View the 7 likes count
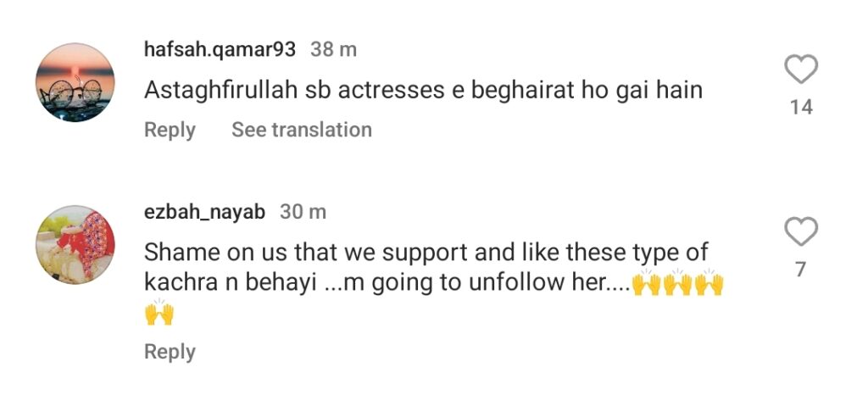Viewport: 868px width, 406px height. (800, 270)
